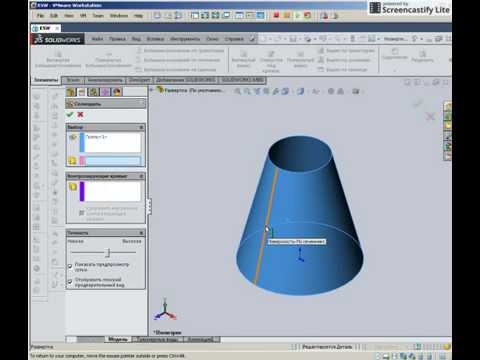Collapse the Точность section

coord(141,233)
